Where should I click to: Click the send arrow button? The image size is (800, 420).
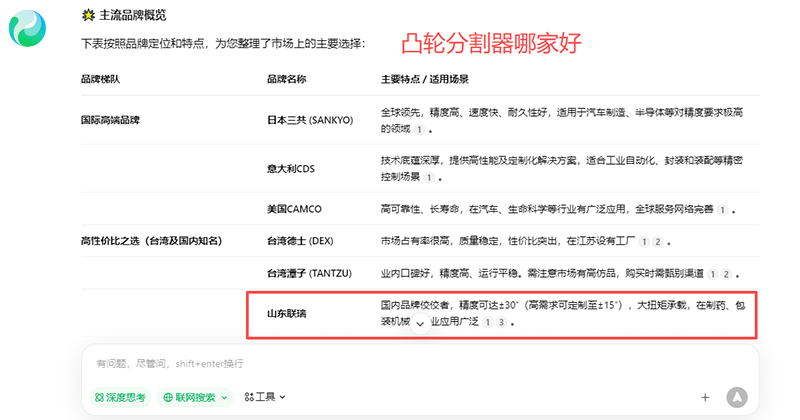click(x=737, y=397)
